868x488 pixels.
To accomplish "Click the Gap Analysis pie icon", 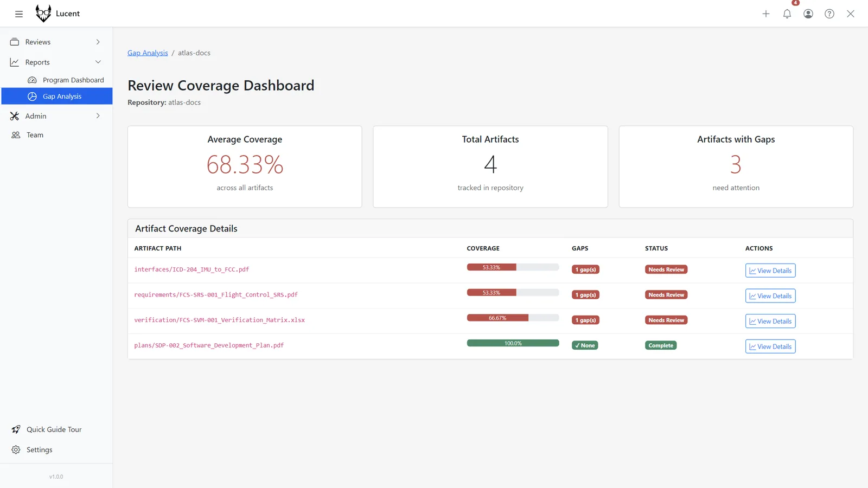I will (x=32, y=97).
